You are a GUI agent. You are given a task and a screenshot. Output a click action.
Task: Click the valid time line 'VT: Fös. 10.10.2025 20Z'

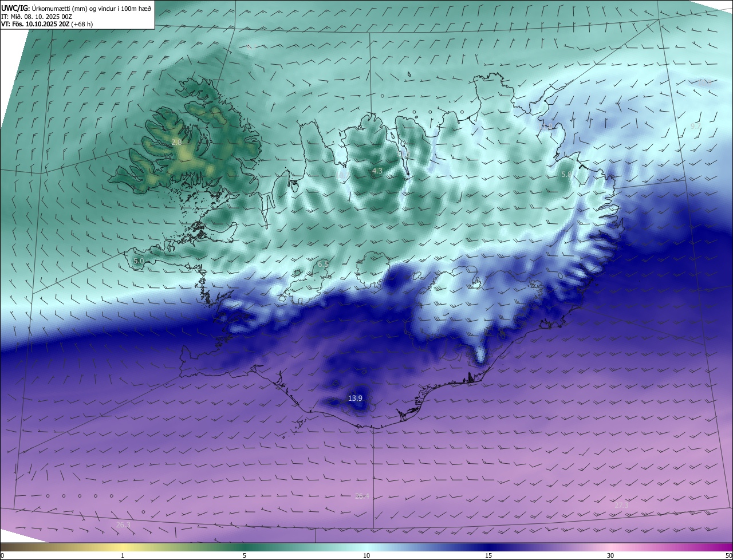[34, 24]
